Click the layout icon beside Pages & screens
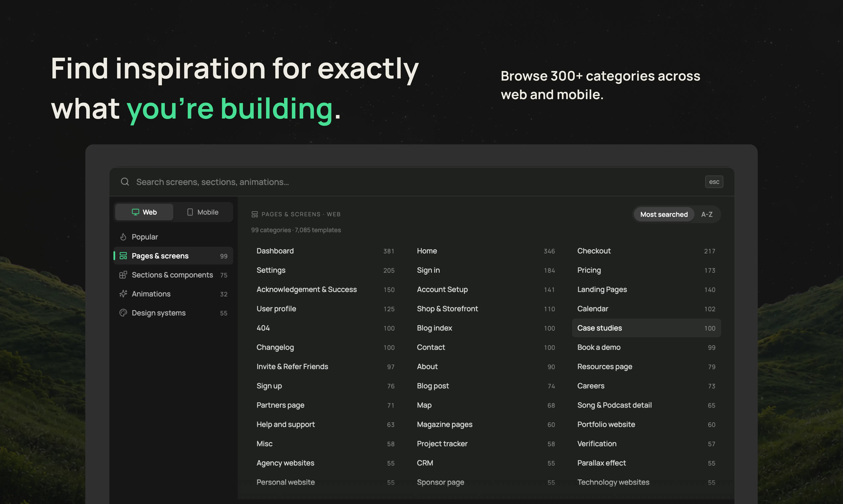The height and width of the screenshot is (504, 843). 123,256
